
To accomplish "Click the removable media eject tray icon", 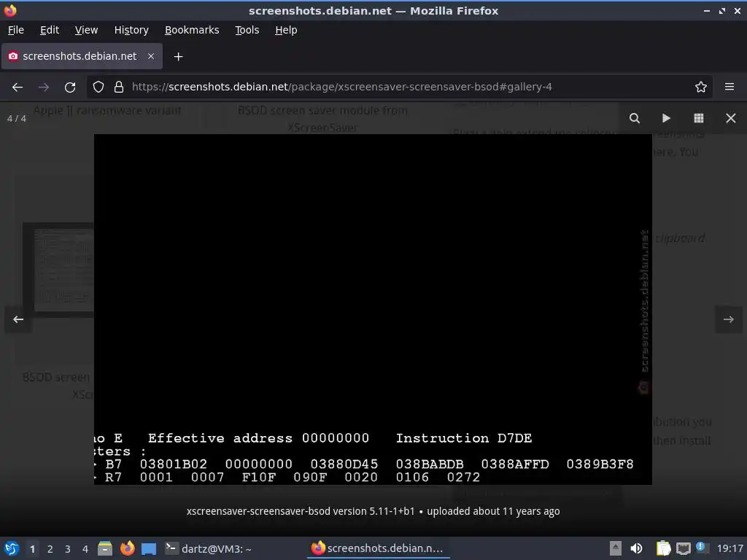I will tap(616, 548).
